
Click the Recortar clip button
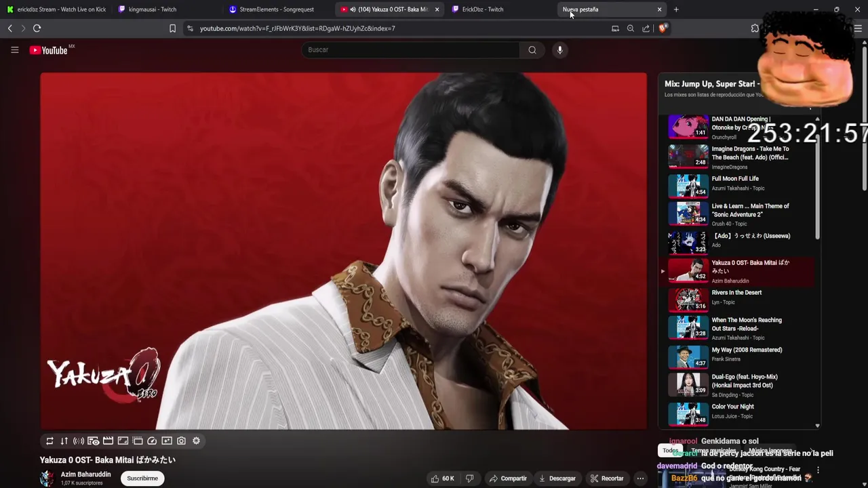coord(607,479)
